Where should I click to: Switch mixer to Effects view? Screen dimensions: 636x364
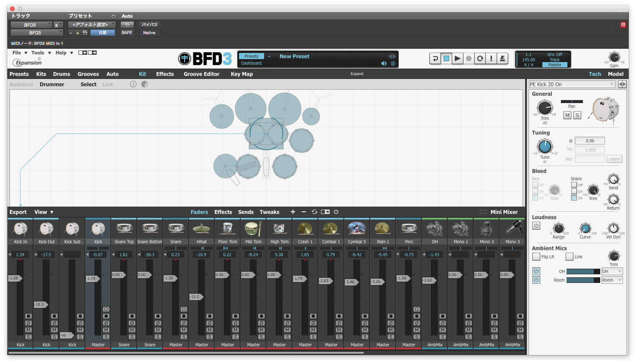point(223,212)
